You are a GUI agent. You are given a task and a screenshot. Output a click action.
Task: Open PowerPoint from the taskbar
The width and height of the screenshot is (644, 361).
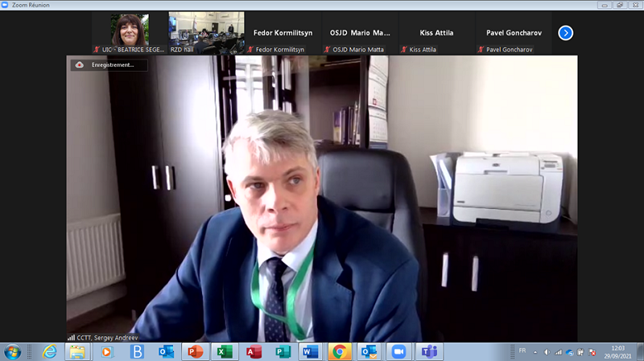(x=194, y=351)
